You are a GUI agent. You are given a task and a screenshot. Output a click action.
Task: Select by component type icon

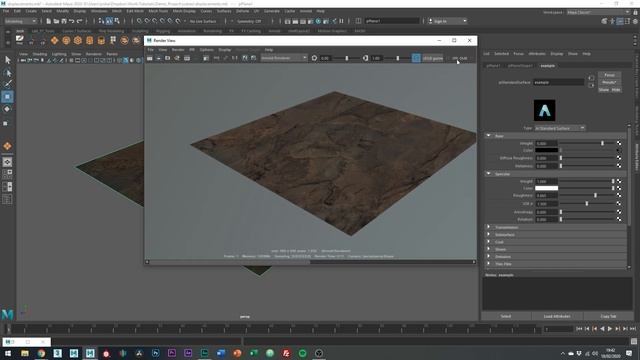pos(117,21)
